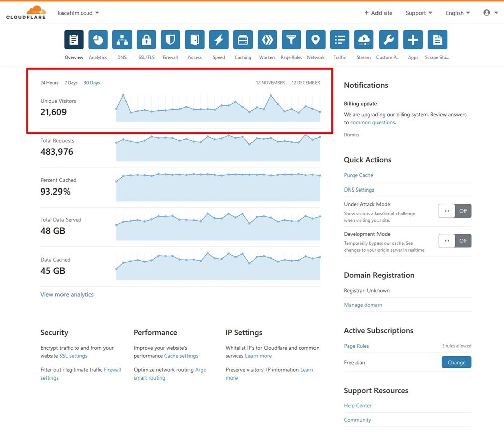Open the Speed lightning icon
The height and width of the screenshot is (441, 504).
218,39
